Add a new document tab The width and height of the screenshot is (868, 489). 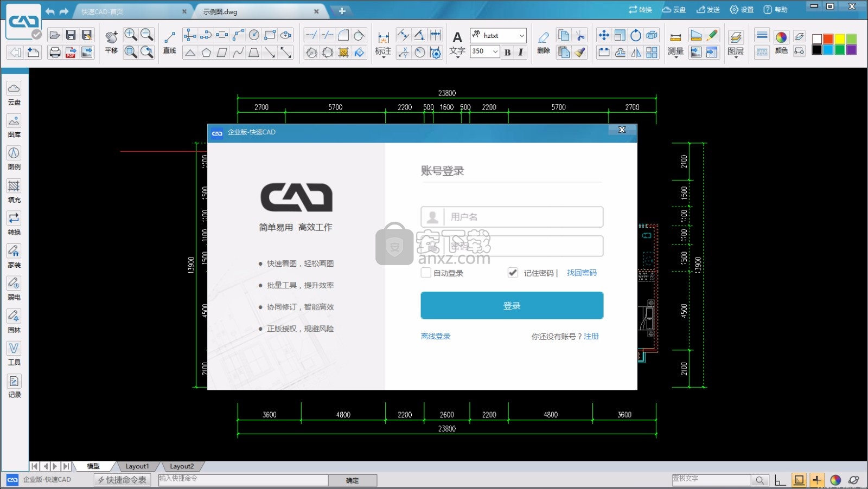tap(342, 11)
